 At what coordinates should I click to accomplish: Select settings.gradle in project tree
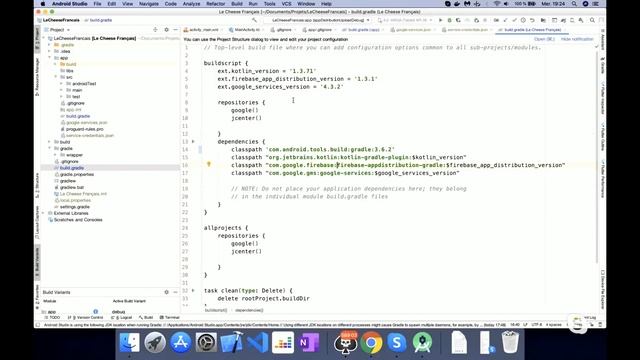(74, 207)
